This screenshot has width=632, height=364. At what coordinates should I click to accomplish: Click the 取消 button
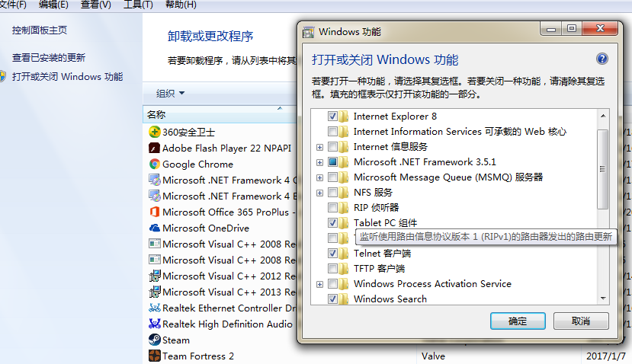coord(581,321)
